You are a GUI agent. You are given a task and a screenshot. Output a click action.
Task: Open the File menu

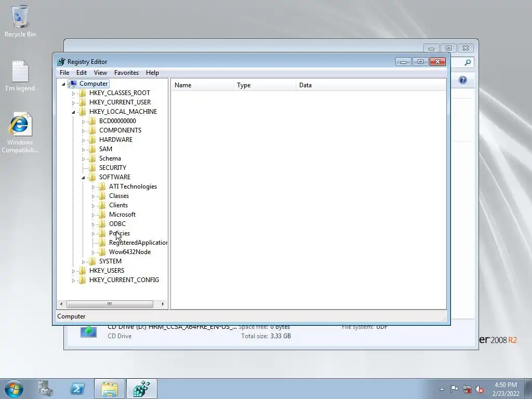pyautogui.click(x=64, y=73)
